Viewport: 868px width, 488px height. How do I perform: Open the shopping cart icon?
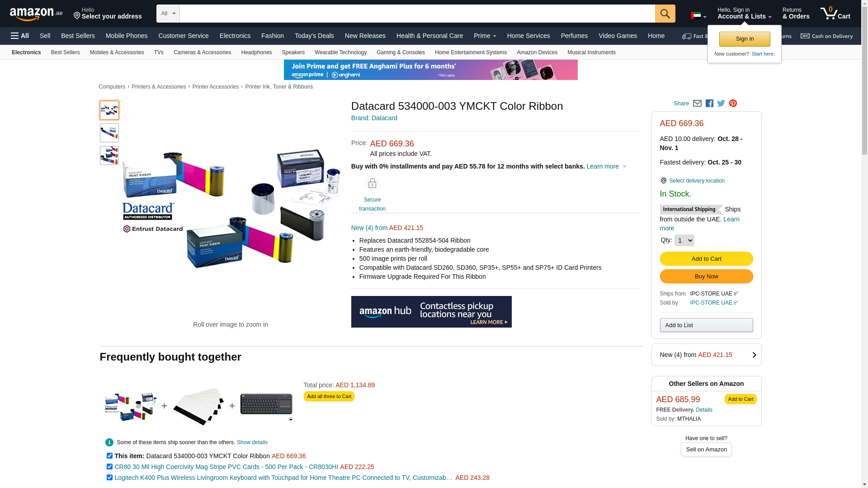click(x=835, y=14)
